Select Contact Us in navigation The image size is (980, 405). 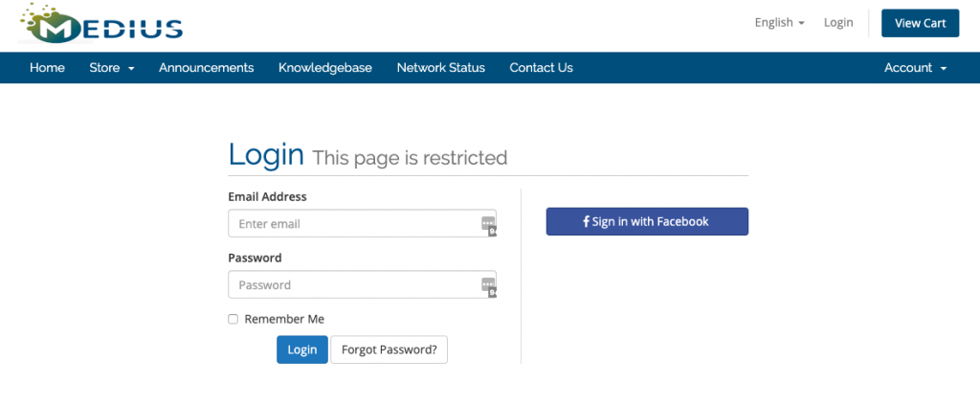(542, 67)
